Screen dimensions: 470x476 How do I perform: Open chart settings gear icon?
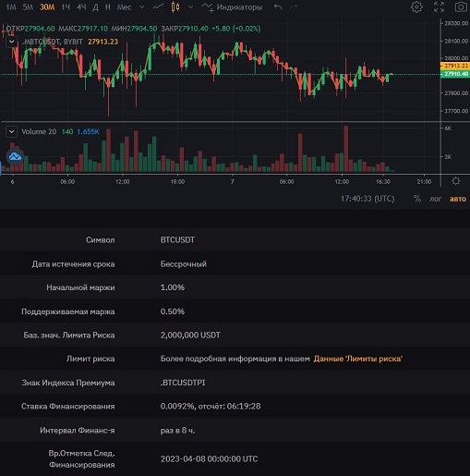(x=416, y=6)
